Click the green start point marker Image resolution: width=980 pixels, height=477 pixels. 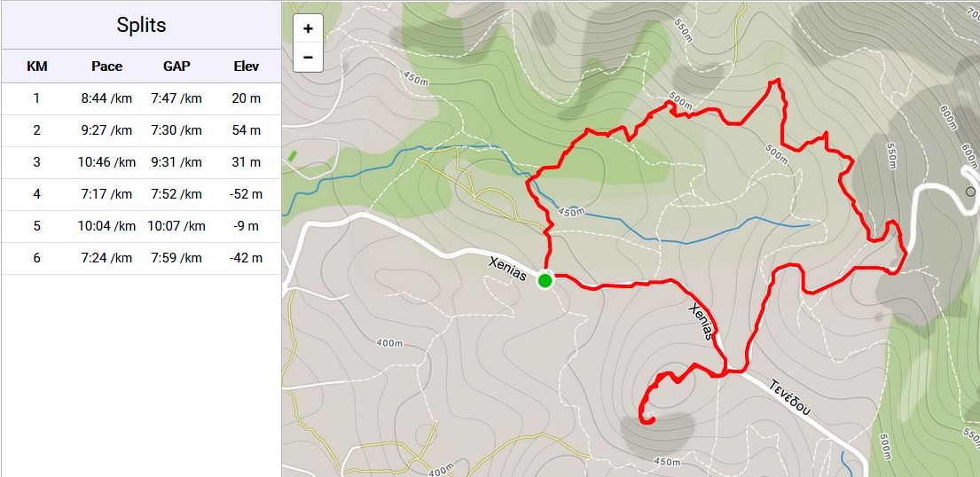pos(545,281)
